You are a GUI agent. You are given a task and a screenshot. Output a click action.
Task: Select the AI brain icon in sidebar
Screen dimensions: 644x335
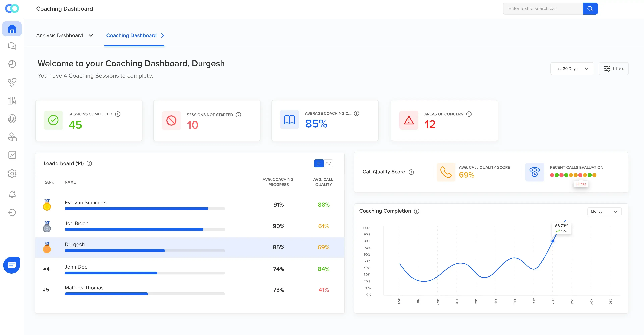coord(12,119)
